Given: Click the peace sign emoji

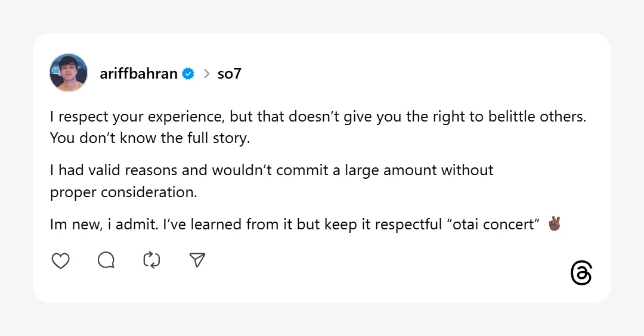Looking at the screenshot, I should pos(554,224).
